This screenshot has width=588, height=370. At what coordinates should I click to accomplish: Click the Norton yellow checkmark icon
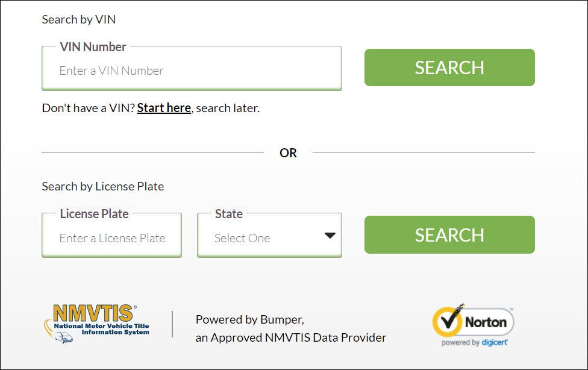(448, 321)
